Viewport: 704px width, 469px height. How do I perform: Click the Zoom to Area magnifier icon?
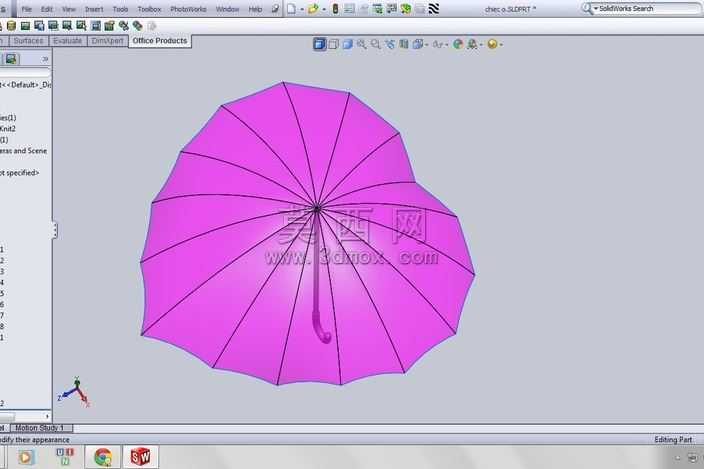click(375, 44)
